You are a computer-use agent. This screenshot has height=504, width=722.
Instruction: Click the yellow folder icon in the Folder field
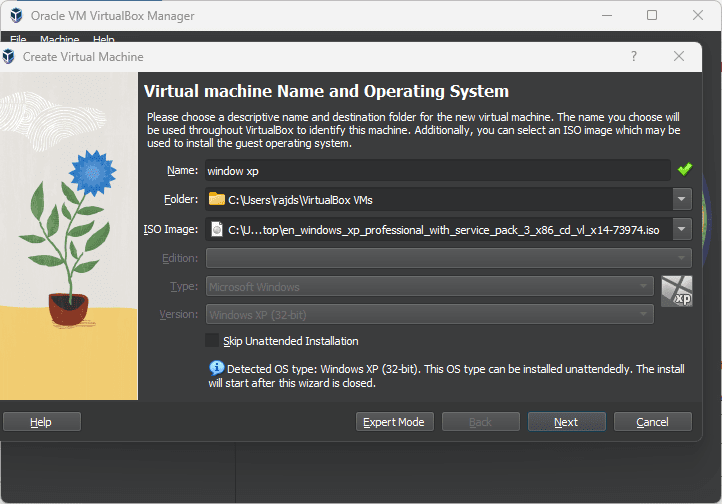[217, 199]
